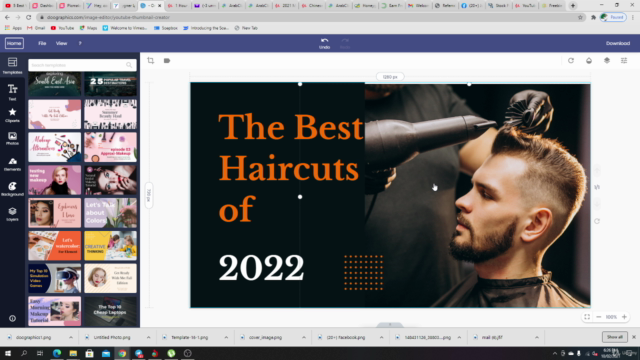Open the Elements panel

coord(12,164)
